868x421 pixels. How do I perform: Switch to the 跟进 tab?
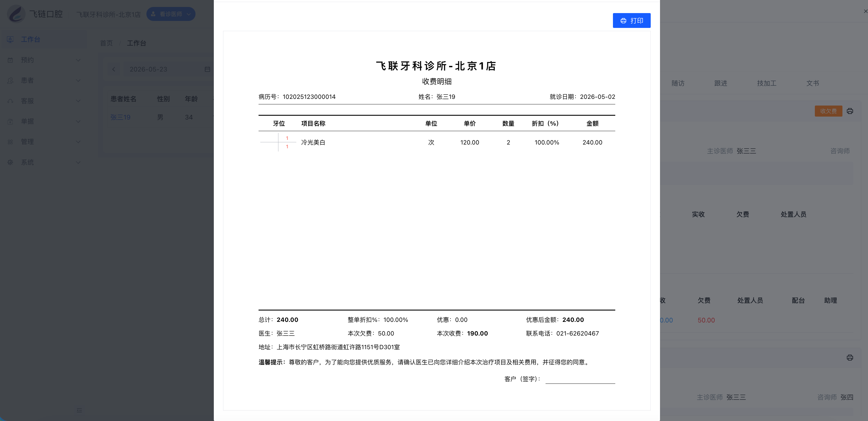(x=720, y=83)
